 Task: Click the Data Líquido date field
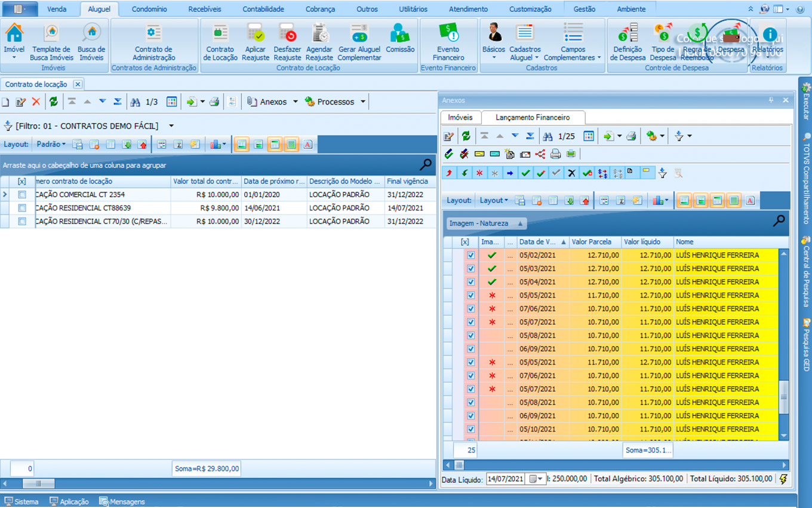pyautogui.click(x=506, y=479)
